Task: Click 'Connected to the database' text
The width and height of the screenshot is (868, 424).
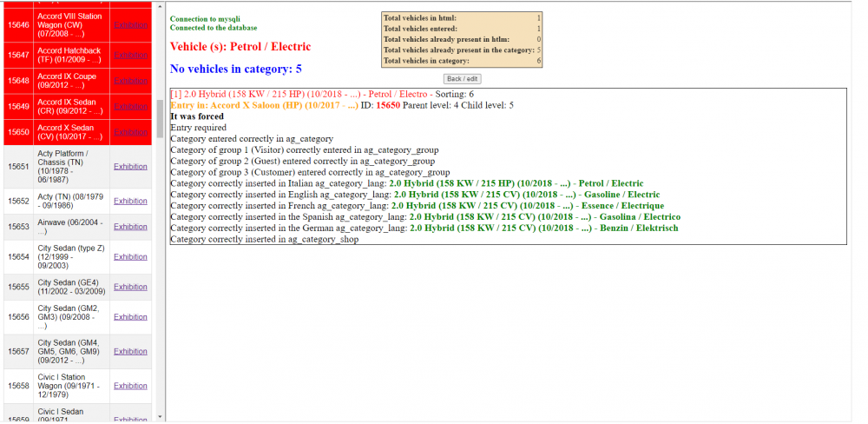Action: tap(214, 28)
